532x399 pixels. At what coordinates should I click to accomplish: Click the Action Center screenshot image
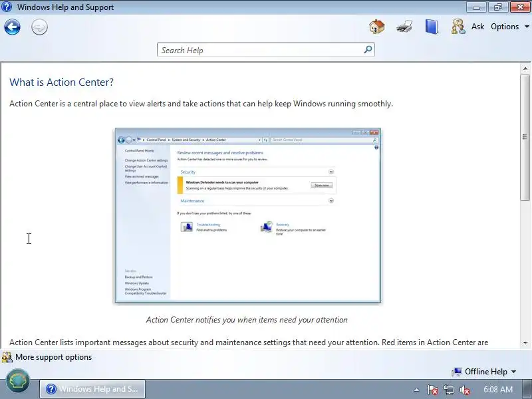248,215
